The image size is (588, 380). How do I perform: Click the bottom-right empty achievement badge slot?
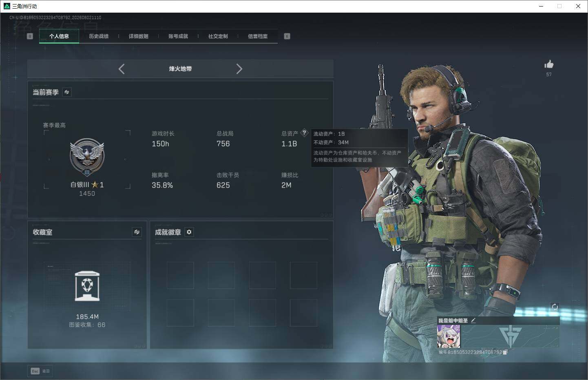[x=303, y=313]
